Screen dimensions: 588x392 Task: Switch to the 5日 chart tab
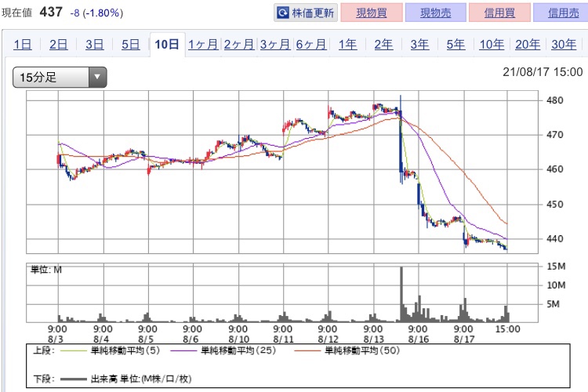(130, 45)
